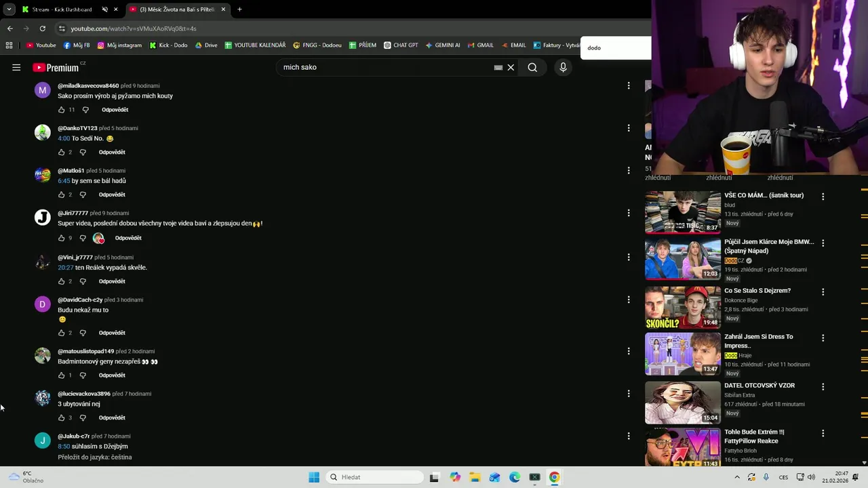868x488 pixels.
Task: Like @matouslistopad149's comment
Action: [62, 375]
